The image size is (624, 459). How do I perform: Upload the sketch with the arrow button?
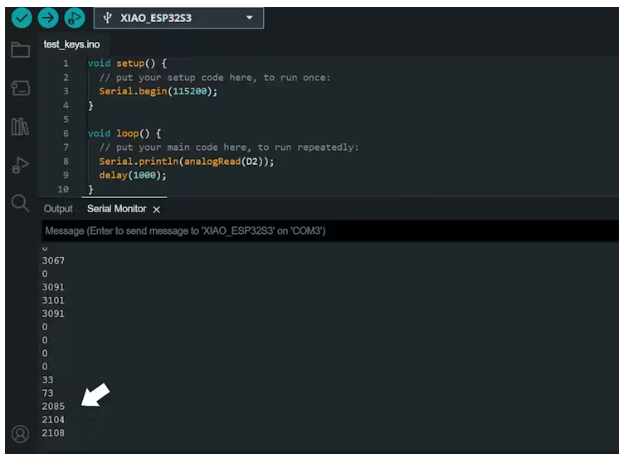coord(47,18)
